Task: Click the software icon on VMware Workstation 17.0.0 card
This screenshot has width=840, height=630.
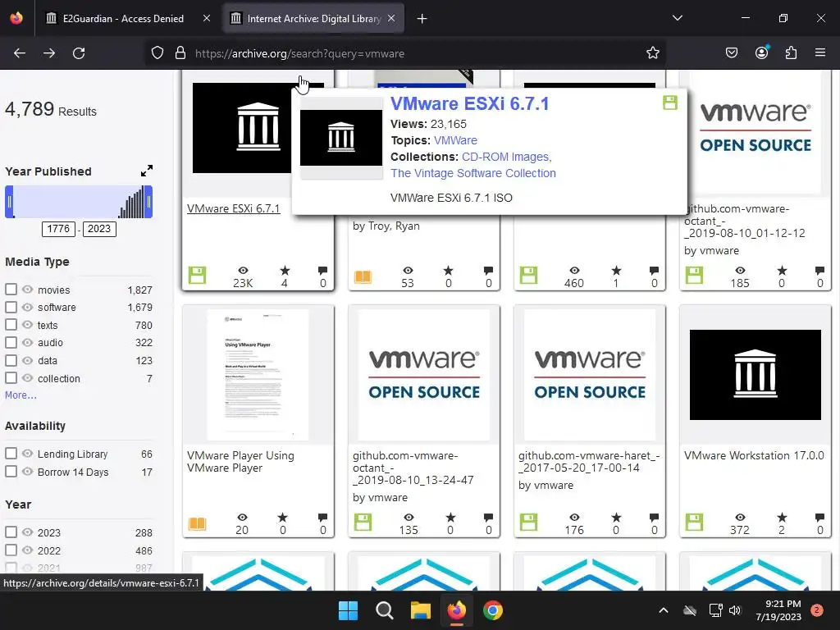Action: (694, 523)
